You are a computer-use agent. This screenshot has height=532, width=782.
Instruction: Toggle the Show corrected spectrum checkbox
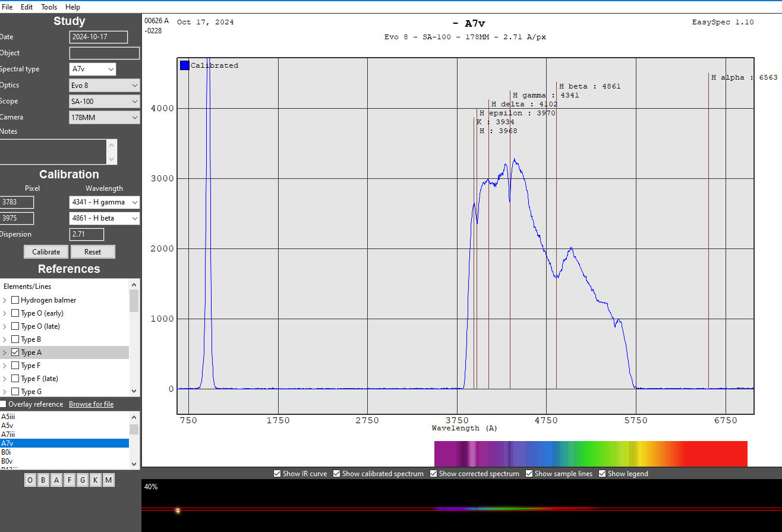433,474
